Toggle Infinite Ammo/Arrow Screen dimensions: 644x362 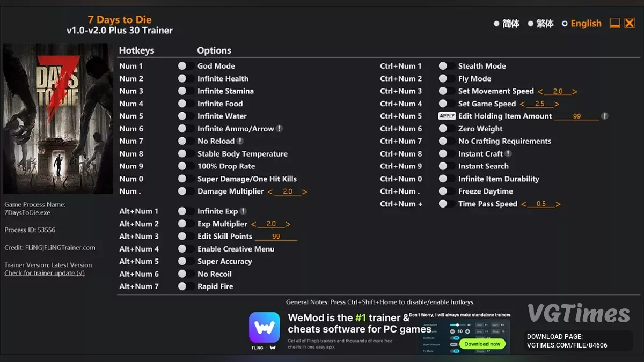coord(186,129)
